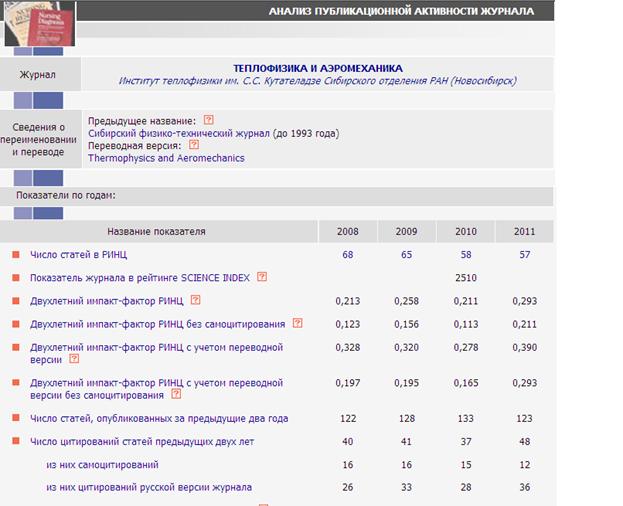This screenshot has height=506, width=623.
Task: Open импакт-фактор с учетом переводной версии link
Action: pos(157,353)
